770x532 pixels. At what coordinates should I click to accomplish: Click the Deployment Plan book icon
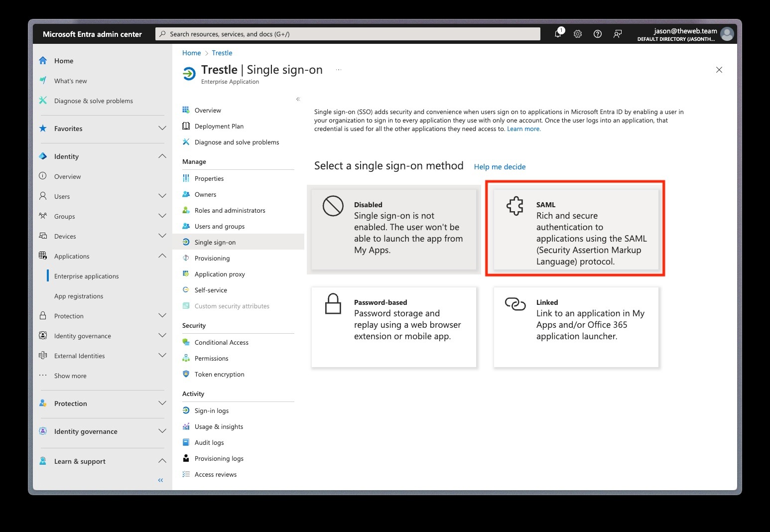click(186, 126)
